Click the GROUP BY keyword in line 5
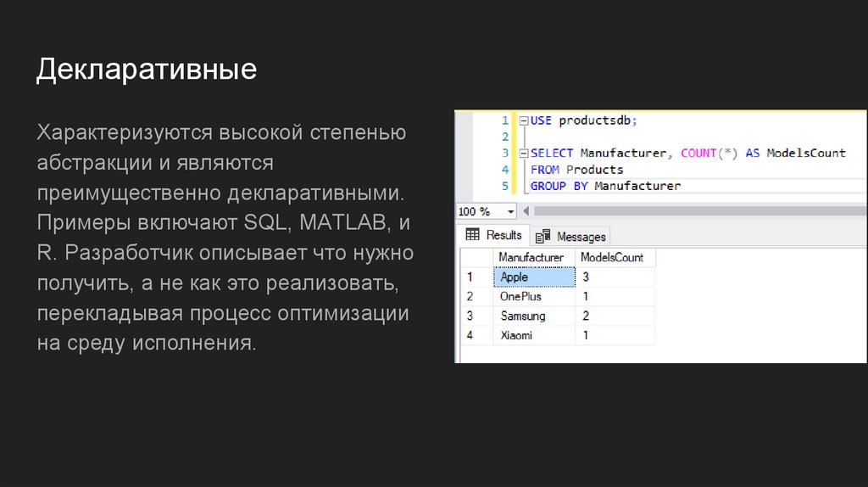868x487 pixels. coord(559,186)
